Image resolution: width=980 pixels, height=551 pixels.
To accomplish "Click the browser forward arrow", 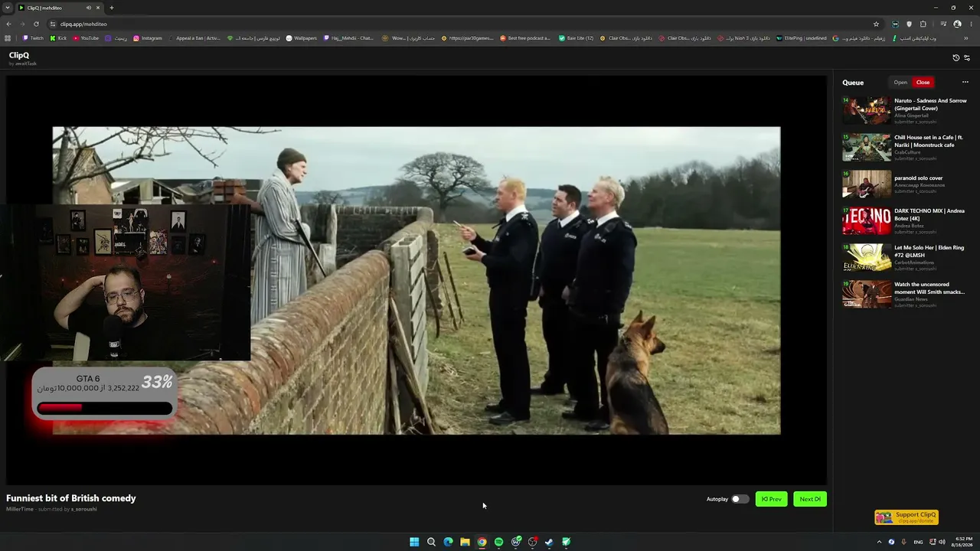I will tap(22, 24).
